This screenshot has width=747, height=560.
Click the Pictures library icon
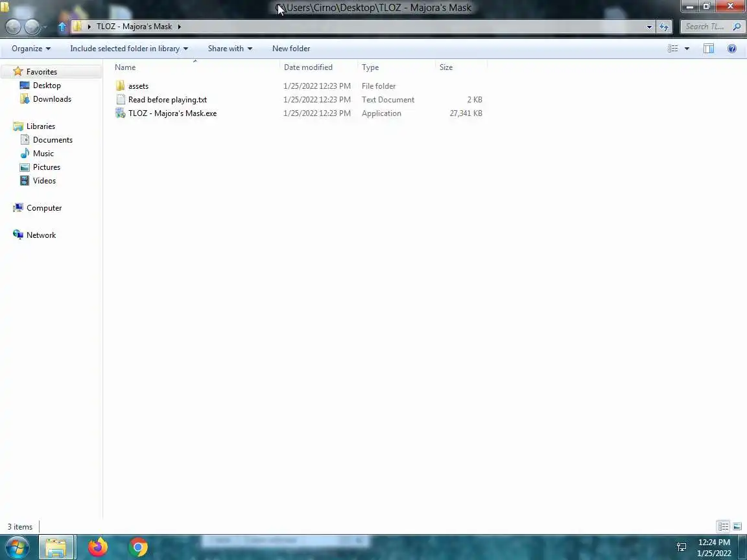pyautogui.click(x=24, y=167)
